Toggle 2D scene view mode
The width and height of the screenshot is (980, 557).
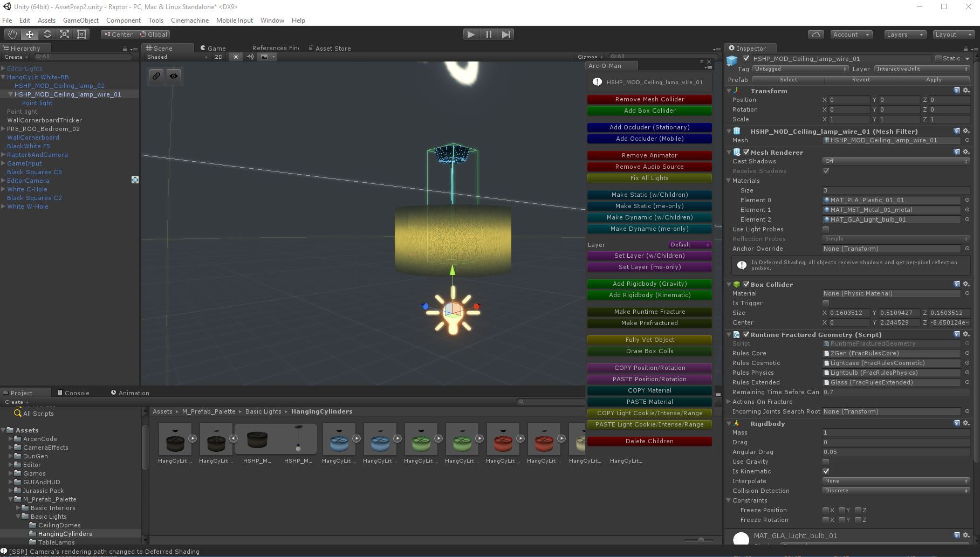[218, 57]
